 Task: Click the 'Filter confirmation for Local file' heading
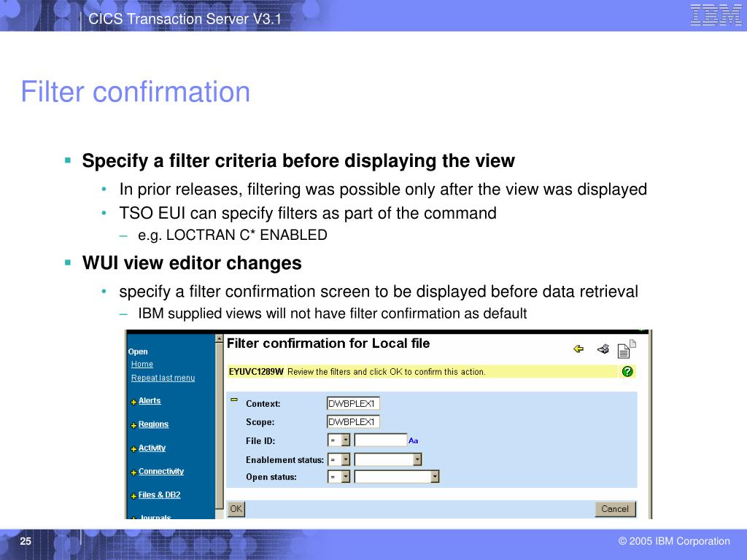point(328,343)
